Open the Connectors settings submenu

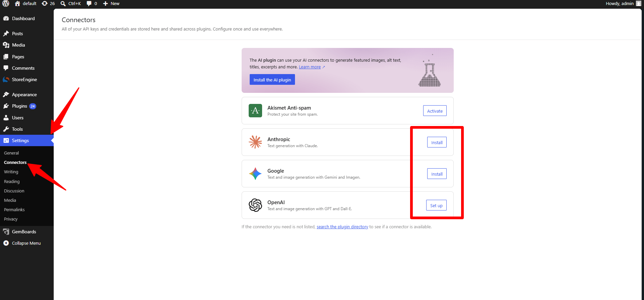tap(15, 162)
